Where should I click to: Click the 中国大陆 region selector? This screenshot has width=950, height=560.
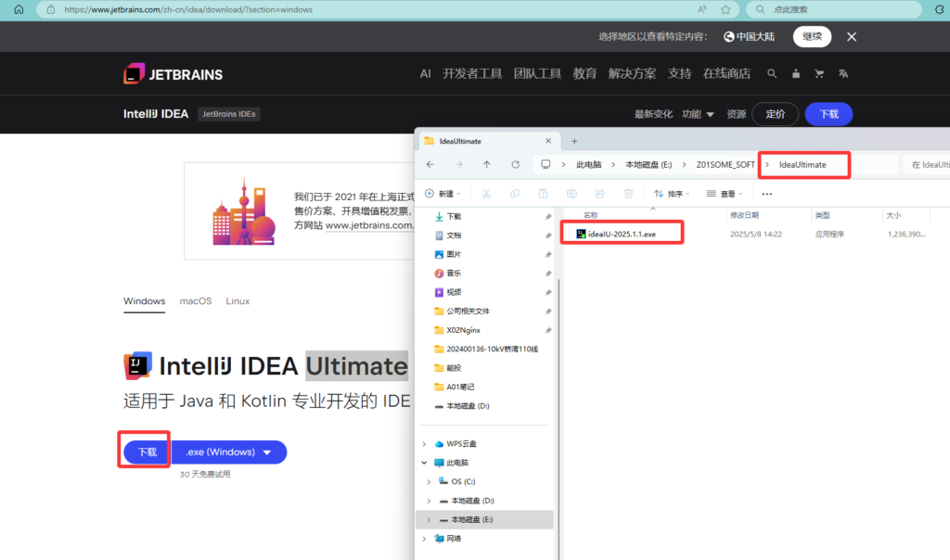(x=749, y=36)
